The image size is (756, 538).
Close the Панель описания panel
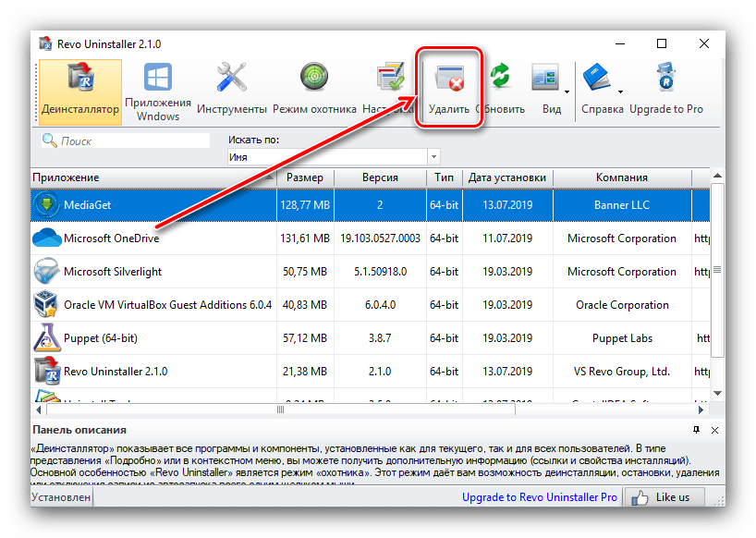[714, 430]
